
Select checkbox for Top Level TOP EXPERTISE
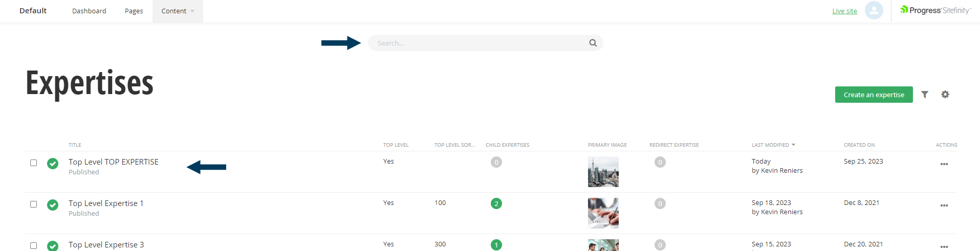(34, 163)
